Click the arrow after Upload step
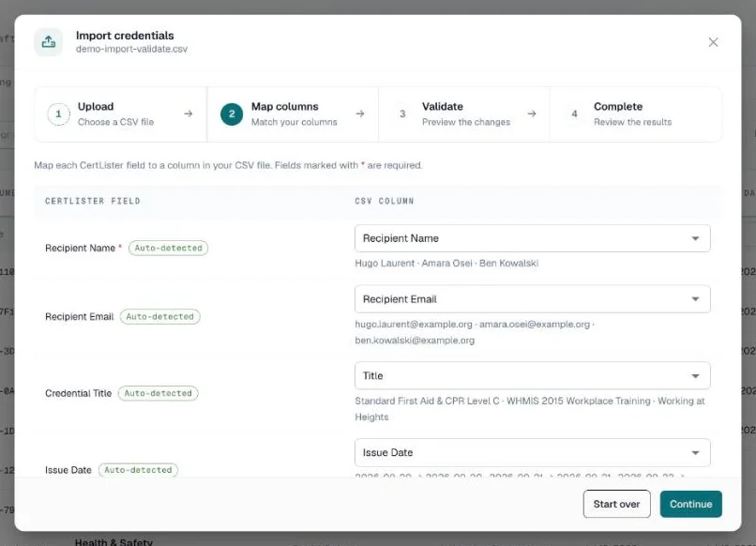756x546 pixels. point(188,114)
